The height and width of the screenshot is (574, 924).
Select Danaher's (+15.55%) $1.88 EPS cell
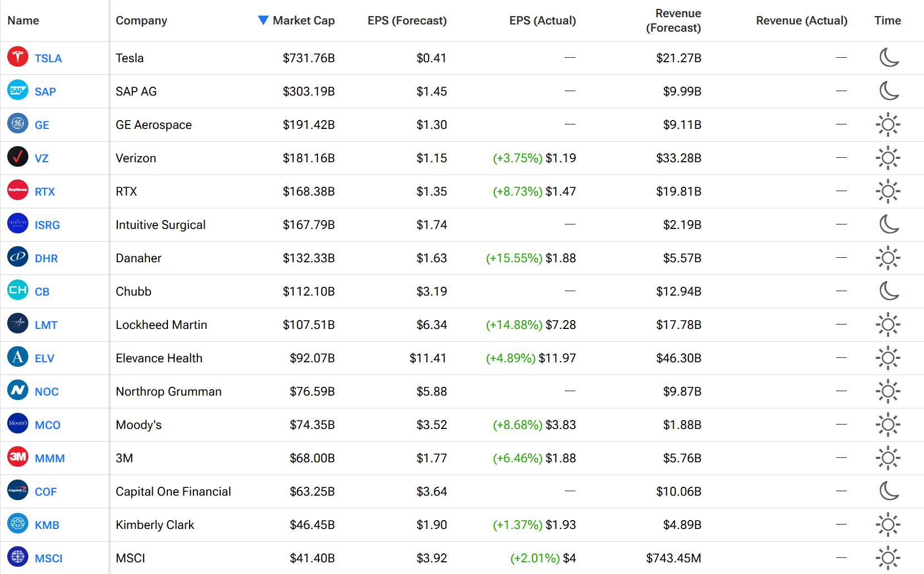(x=531, y=258)
